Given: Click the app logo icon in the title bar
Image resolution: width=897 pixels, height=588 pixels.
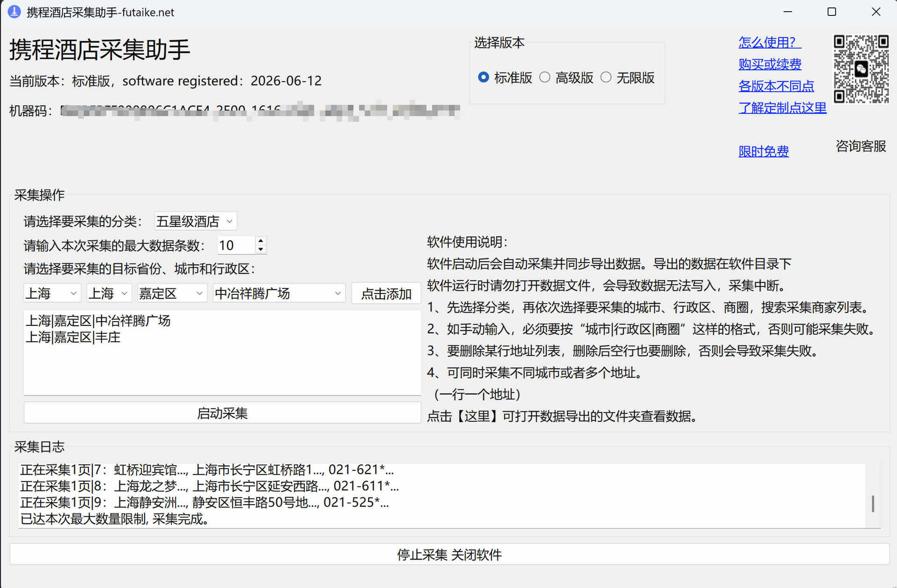Looking at the screenshot, I should (14, 12).
